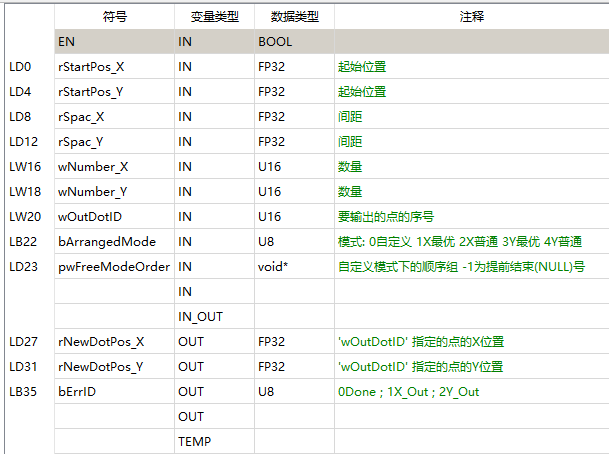Screen dimensions: 609x454
Task: Select the LB22 address cell
Action: pos(30,241)
